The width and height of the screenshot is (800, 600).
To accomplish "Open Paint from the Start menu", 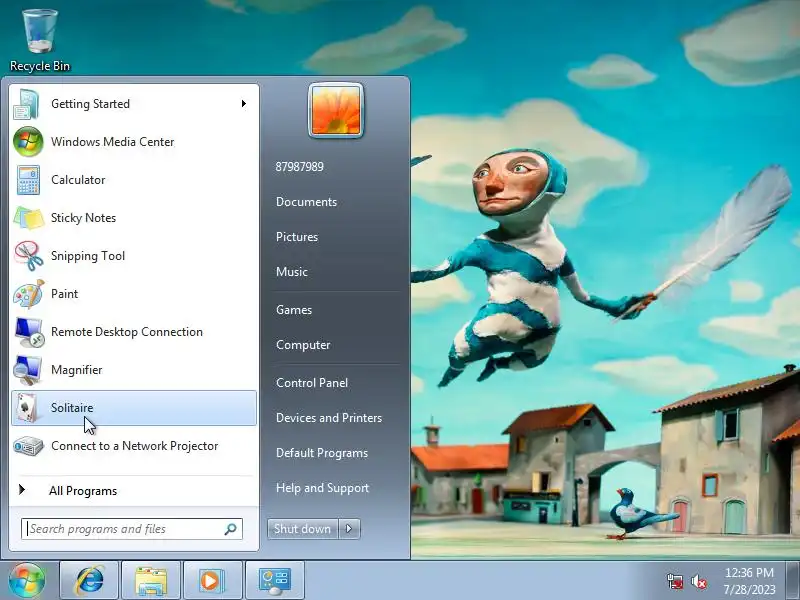I will pos(134,294).
